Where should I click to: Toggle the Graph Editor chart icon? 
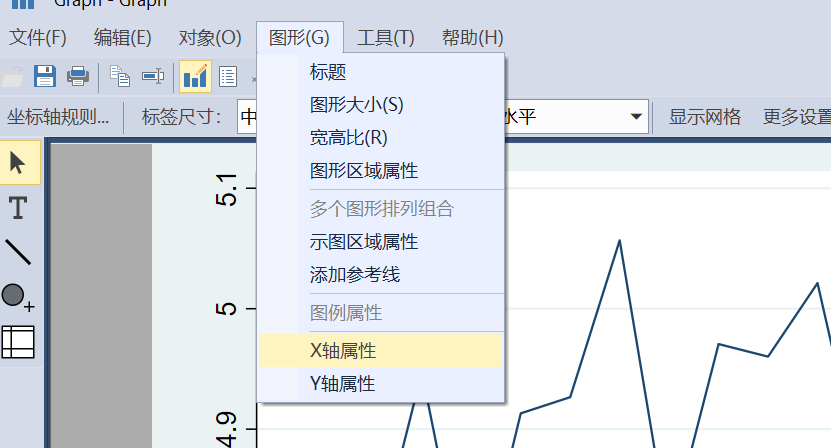[x=195, y=77]
